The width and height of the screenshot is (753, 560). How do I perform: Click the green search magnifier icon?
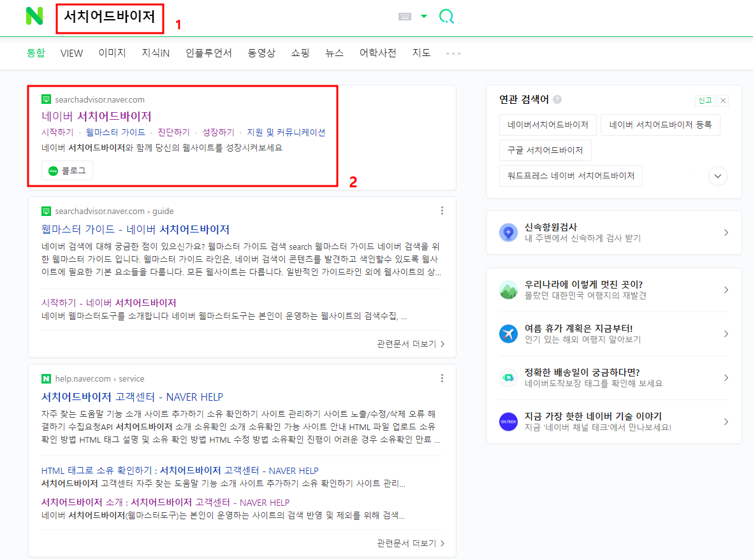(x=446, y=16)
